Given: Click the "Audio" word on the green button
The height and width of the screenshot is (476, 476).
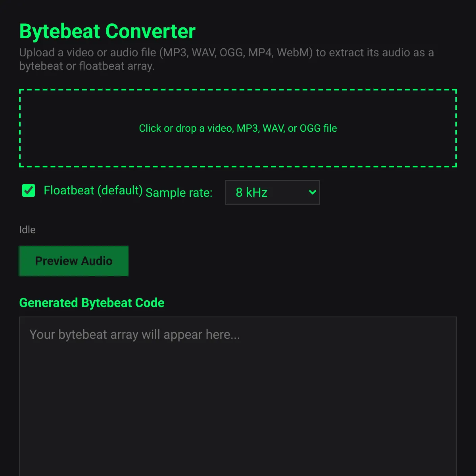Looking at the screenshot, I should click(97, 261).
